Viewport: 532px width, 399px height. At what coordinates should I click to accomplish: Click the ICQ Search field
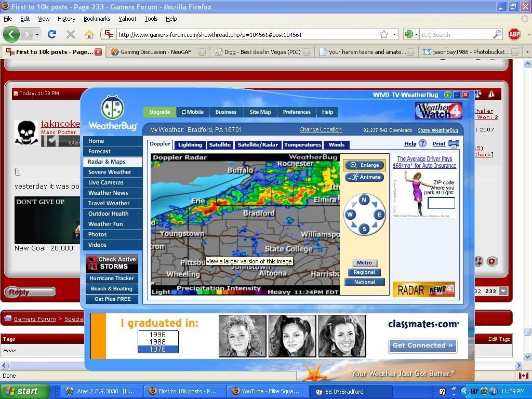pyautogui.click(x=456, y=34)
